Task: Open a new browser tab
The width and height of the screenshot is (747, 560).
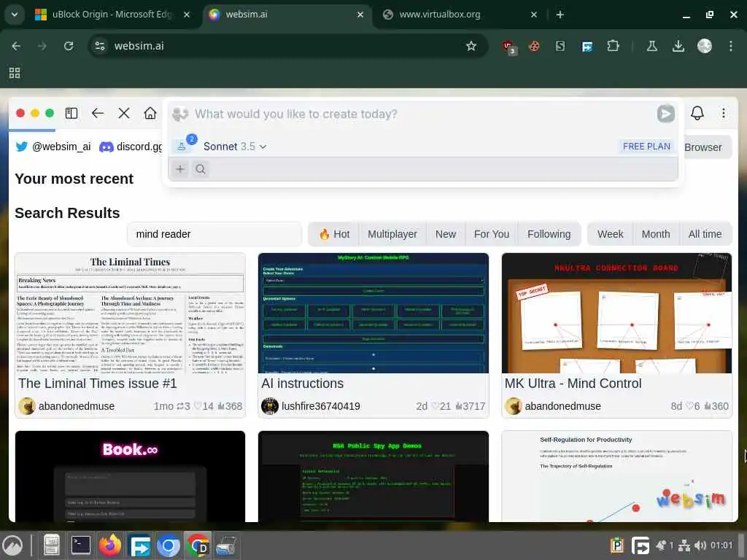Action: [560, 15]
